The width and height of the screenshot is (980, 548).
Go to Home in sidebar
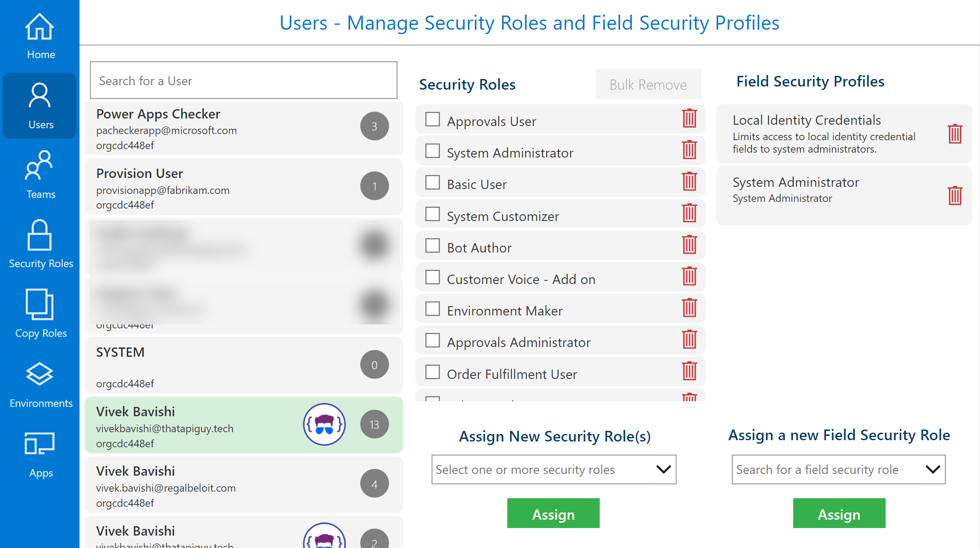tap(40, 36)
